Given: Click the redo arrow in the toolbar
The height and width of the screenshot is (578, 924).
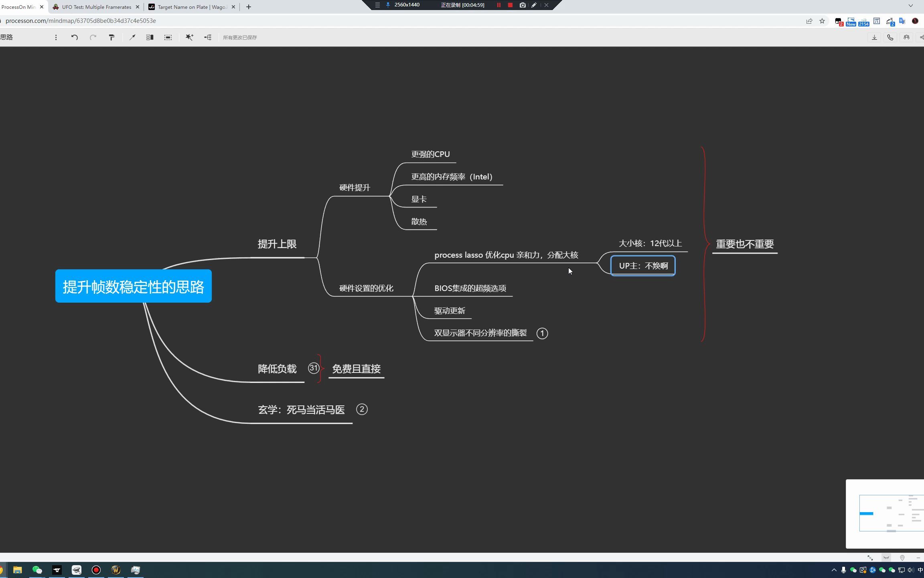Looking at the screenshot, I should [x=93, y=37].
